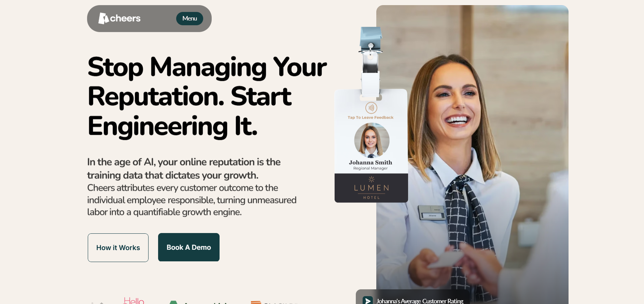Click the Stop Managing Your Reputation headline
Screen dimensions: 644x304
coord(207,97)
